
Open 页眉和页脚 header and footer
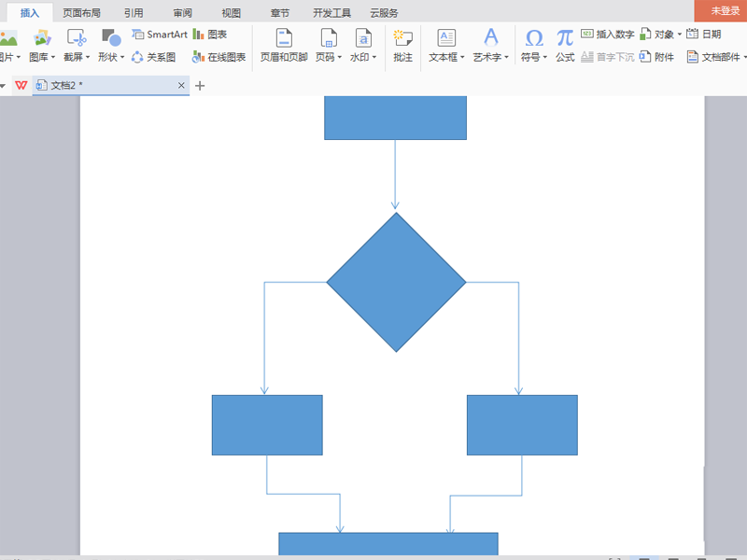[x=284, y=46]
